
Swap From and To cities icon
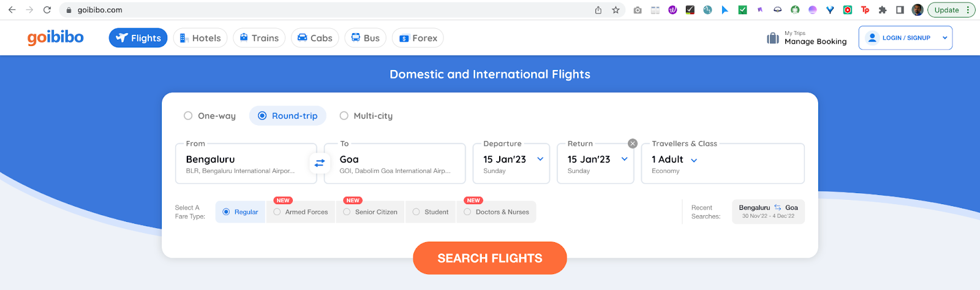pos(319,163)
